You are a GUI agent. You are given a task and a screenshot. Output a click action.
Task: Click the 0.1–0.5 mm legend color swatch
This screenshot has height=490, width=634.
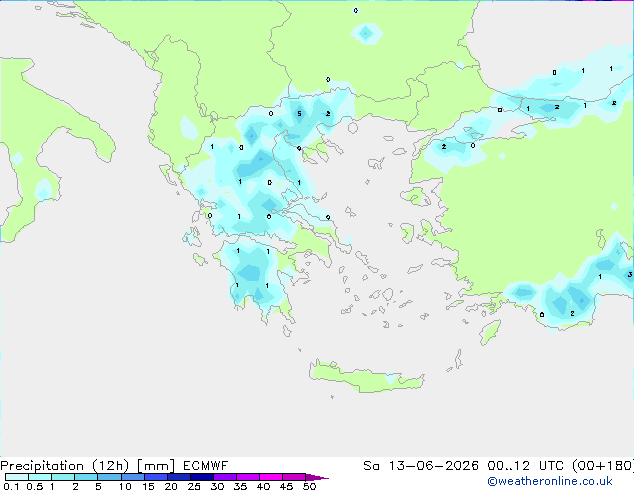coord(17,477)
